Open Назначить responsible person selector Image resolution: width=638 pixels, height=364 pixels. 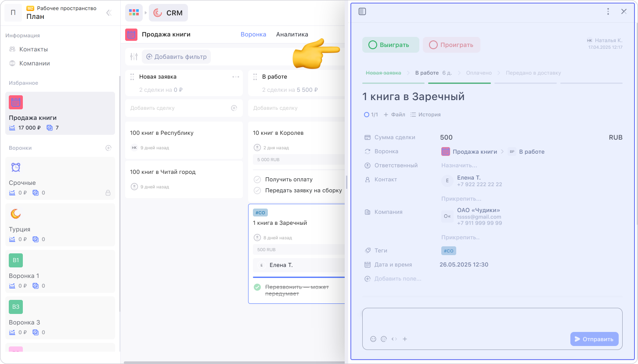(x=459, y=166)
